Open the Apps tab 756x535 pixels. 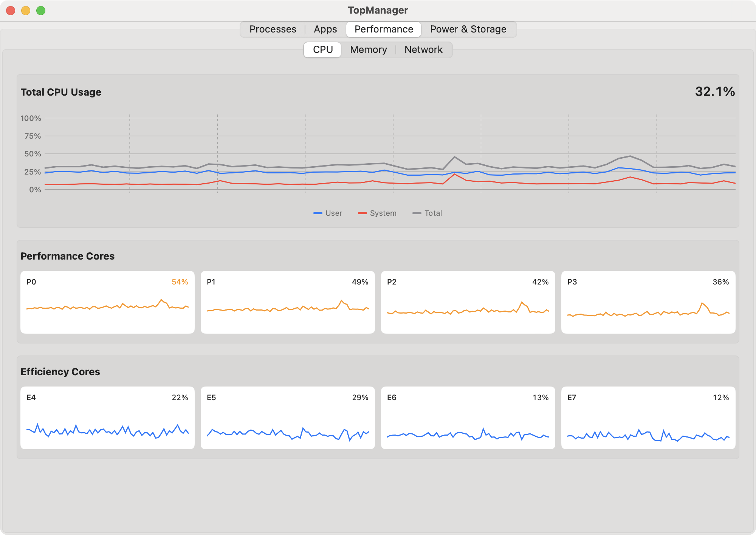(x=325, y=29)
